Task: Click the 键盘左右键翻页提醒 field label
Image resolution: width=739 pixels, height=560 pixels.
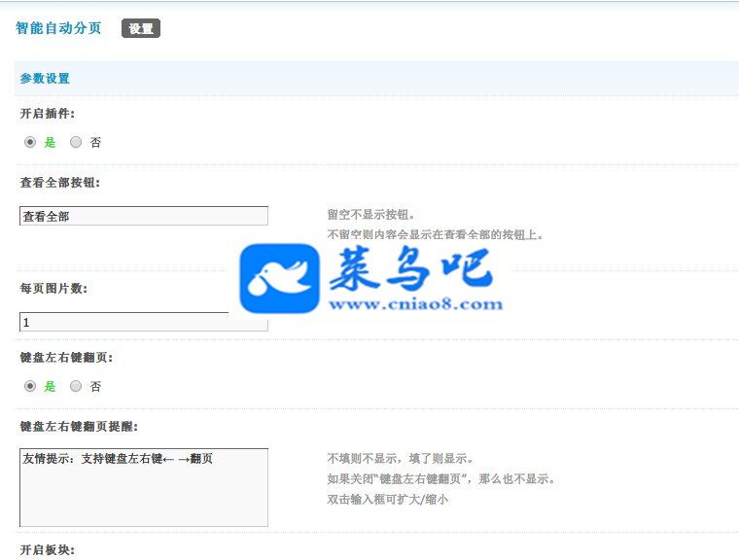Action: [79, 426]
